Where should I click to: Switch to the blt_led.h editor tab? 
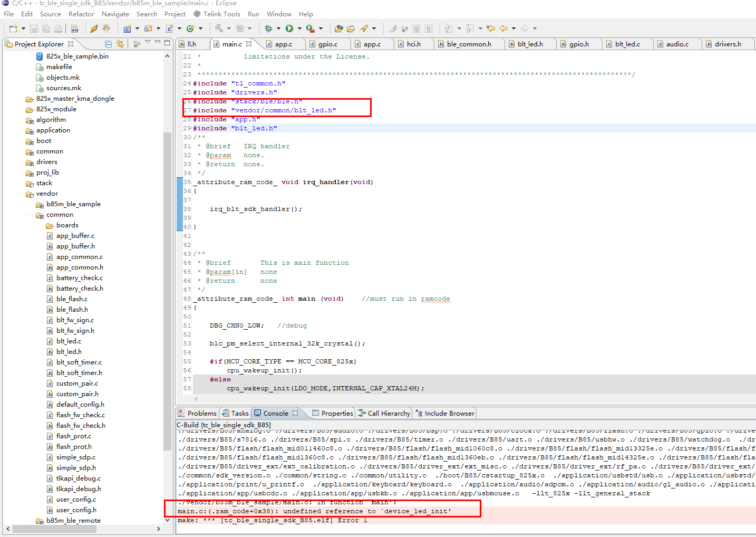pos(530,44)
